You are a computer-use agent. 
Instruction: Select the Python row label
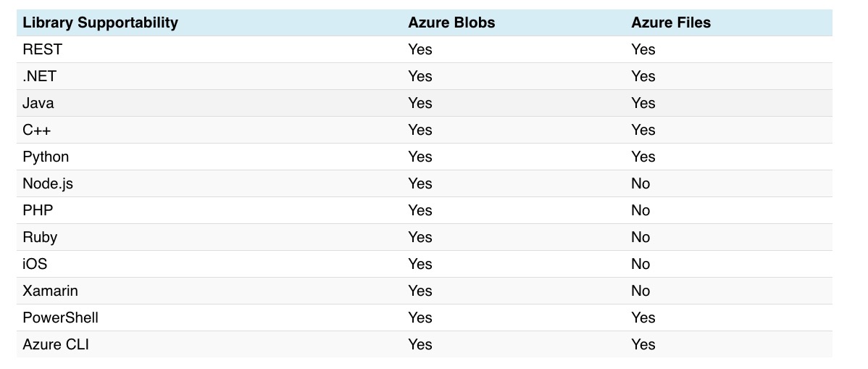point(46,157)
